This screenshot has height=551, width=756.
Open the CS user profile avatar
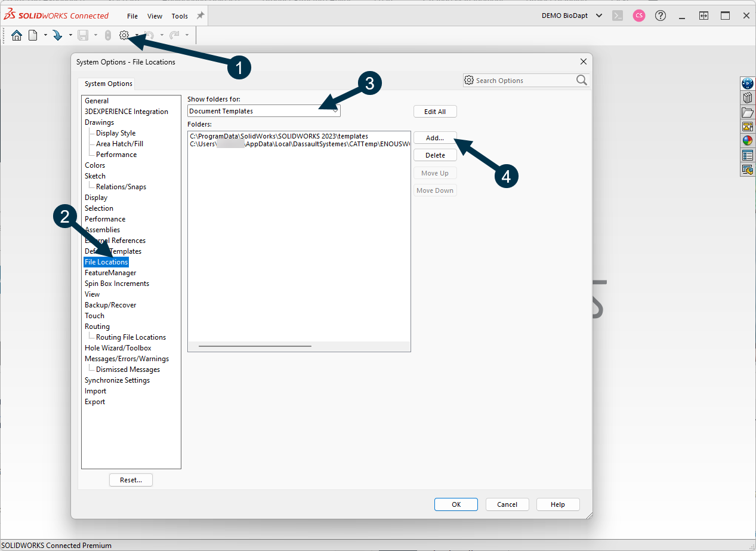click(639, 16)
